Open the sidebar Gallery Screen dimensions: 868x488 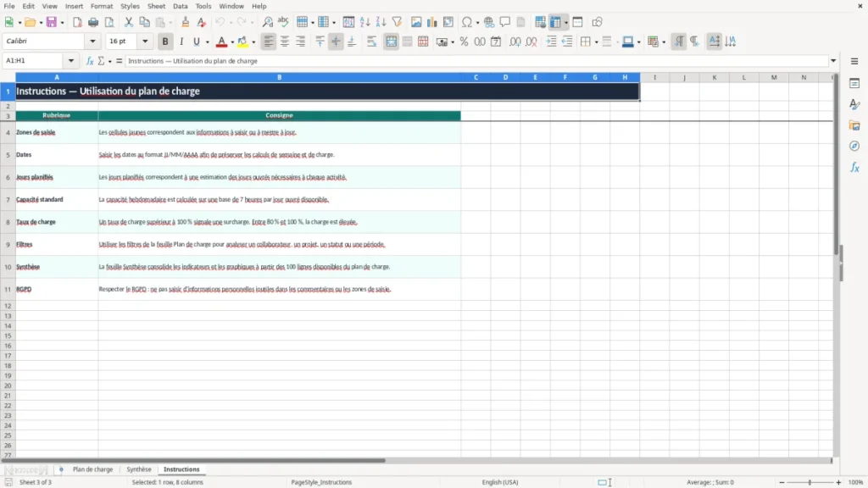click(854, 125)
